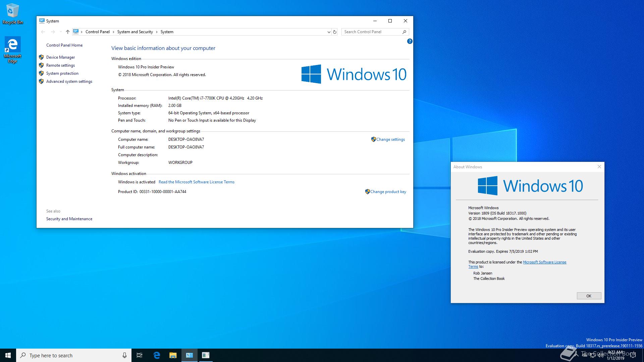The height and width of the screenshot is (362, 644).
Task: Maximize the System window
Action: [390, 21]
